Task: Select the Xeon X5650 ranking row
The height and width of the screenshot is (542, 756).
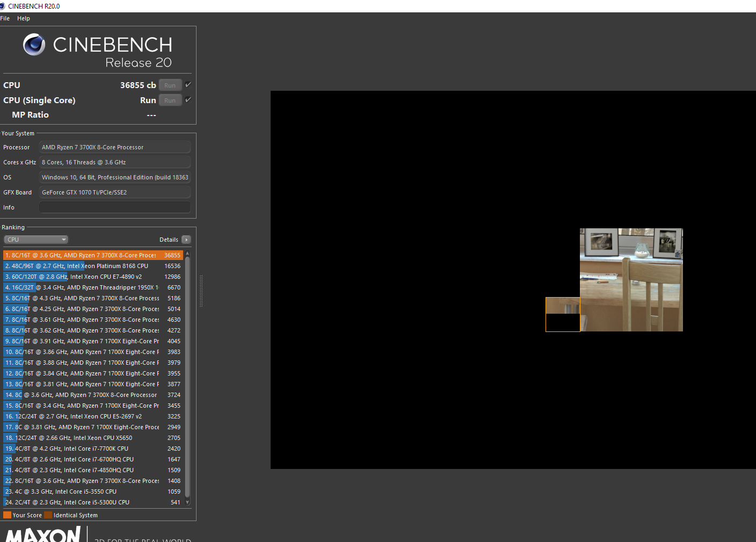Action: click(x=93, y=438)
